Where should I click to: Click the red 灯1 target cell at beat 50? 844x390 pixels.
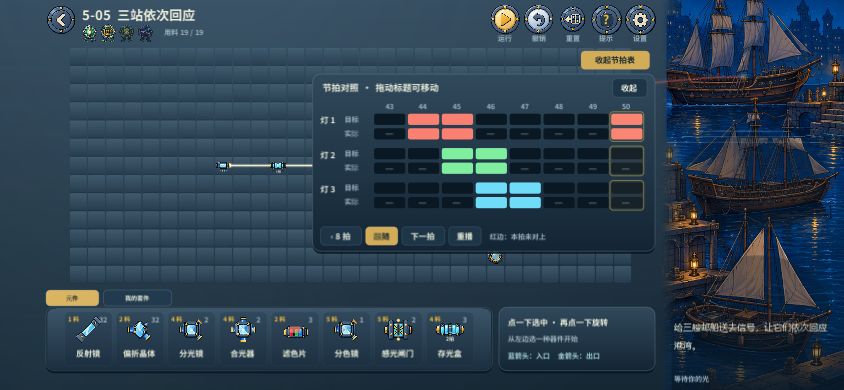(x=627, y=119)
